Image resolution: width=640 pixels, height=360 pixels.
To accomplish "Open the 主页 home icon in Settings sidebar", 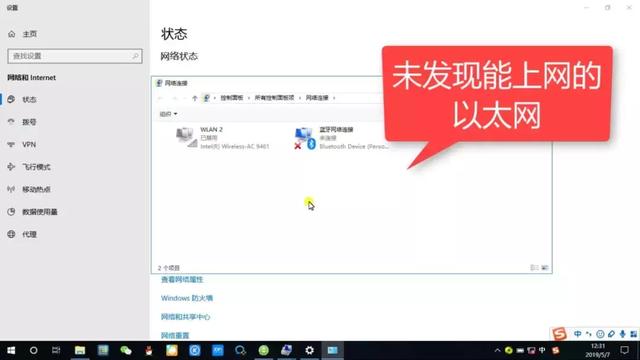I will 11,34.
